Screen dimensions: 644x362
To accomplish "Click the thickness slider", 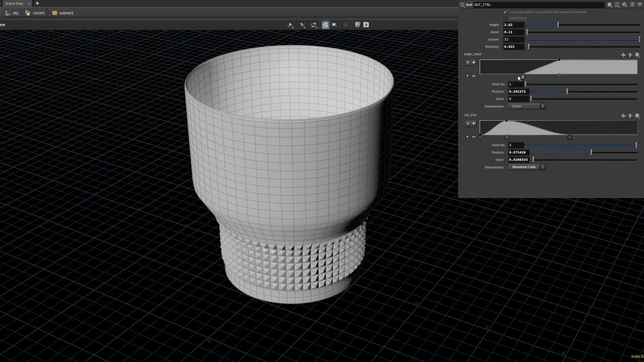I will click(583, 47).
